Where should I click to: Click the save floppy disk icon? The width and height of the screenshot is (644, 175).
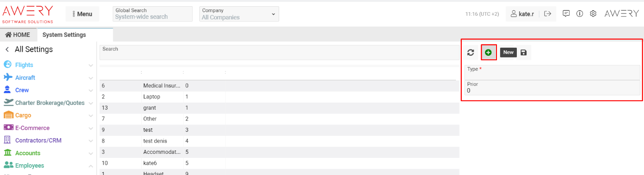tap(524, 53)
